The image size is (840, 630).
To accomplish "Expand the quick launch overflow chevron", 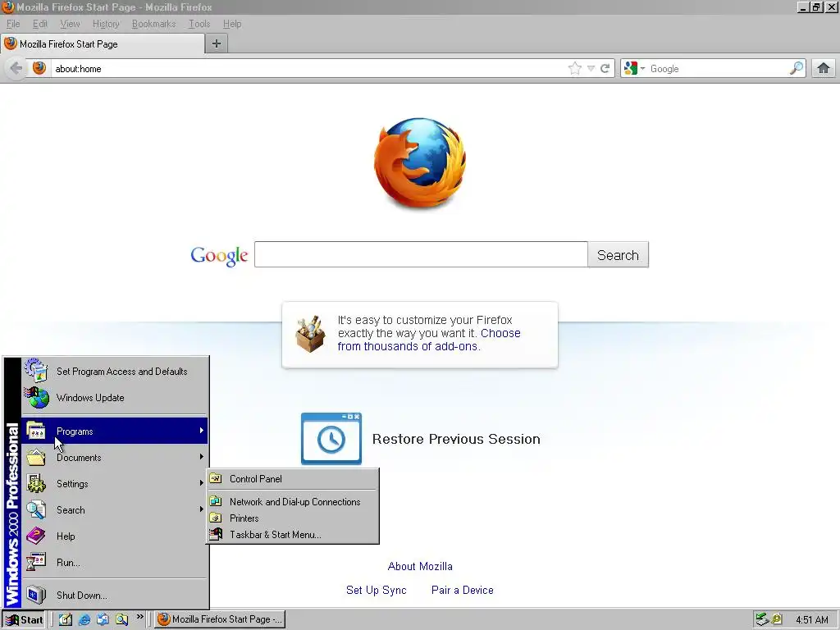I will click(x=139, y=617).
